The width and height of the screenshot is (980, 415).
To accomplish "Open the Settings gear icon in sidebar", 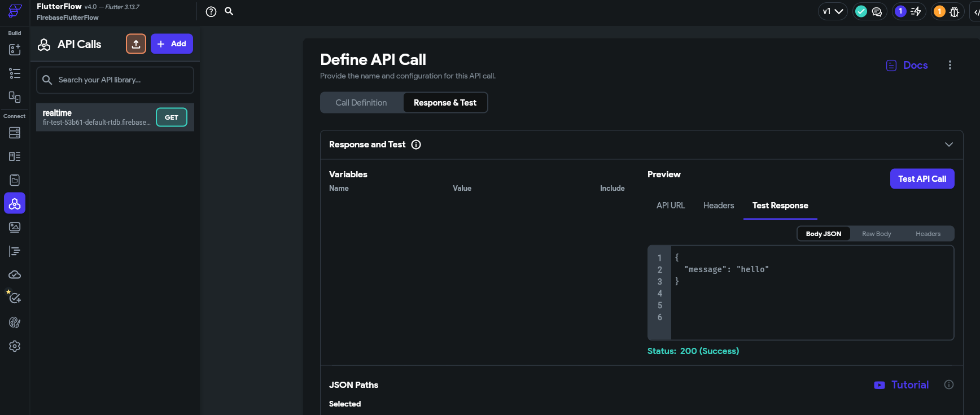I will pos(15,346).
